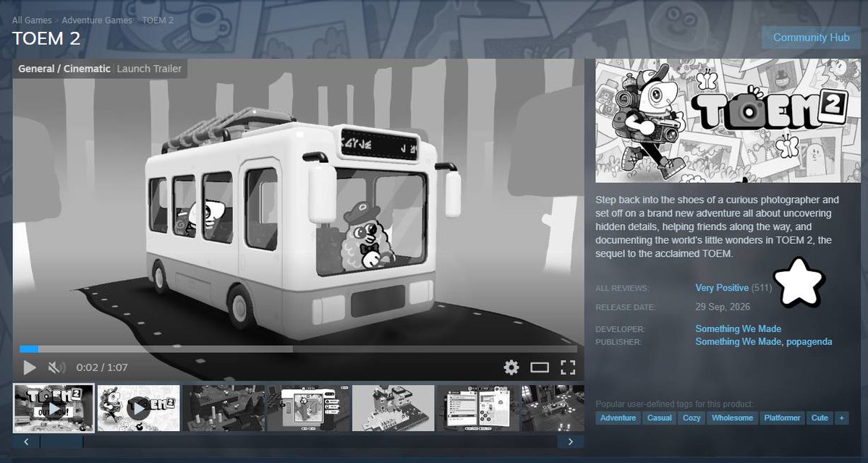The height and width of the screenshot is (463, 868).
Task: Open the Community Hub
Action: 811,38
